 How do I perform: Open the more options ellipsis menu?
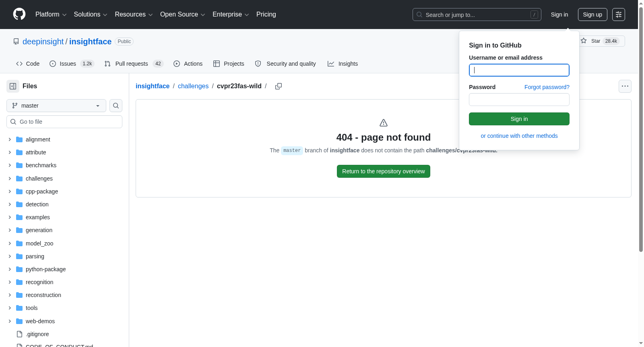point(625,86)
